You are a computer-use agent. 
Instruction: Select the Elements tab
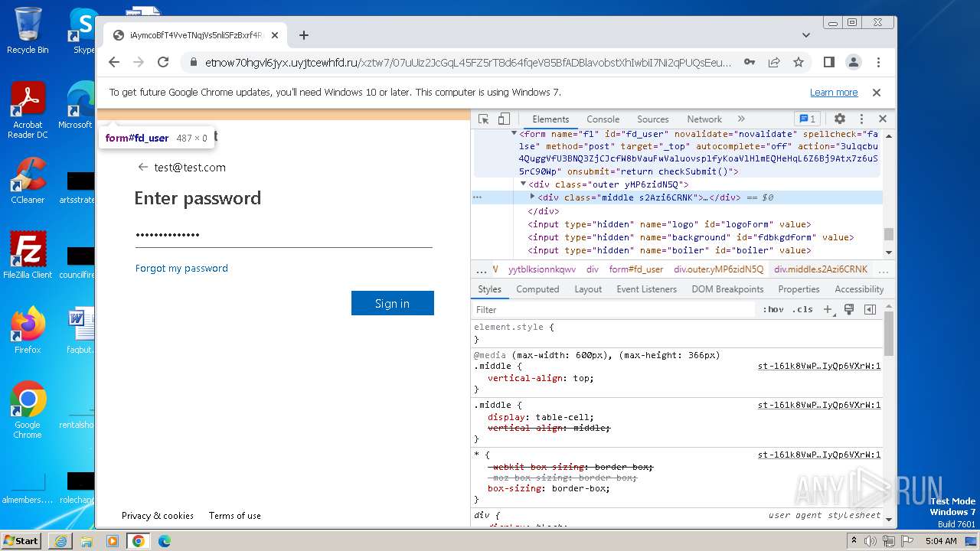[550, 119]
